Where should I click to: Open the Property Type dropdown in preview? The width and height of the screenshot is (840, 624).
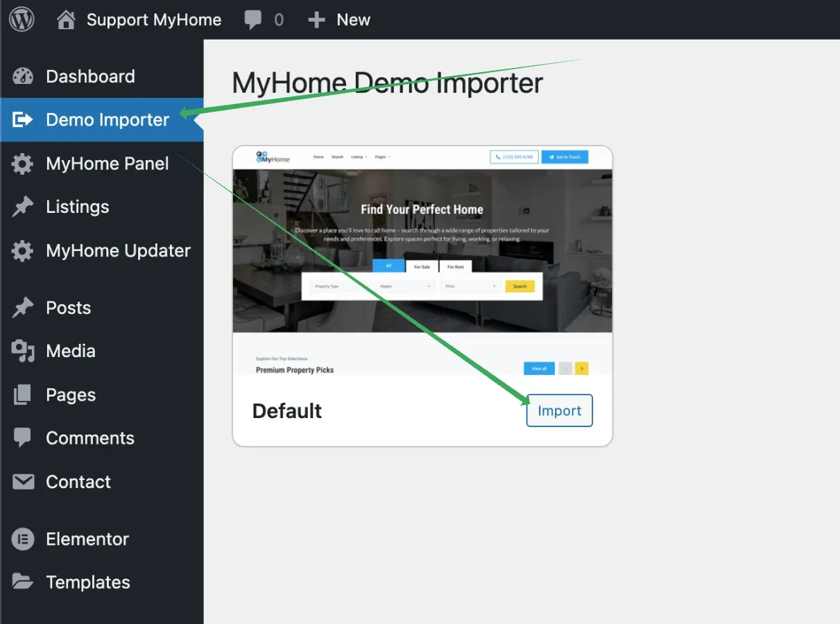click(341, 286)
